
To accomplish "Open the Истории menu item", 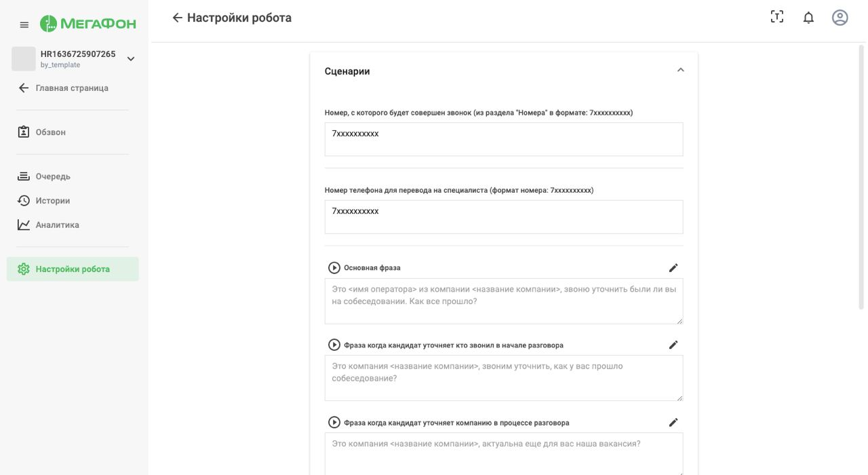I will tap(53, 201).
